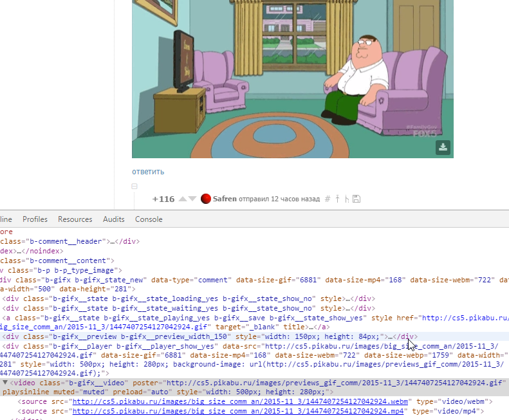The width and height of the screenshot is (509, 420).
Task: Click the type="video/mp4" attribute
Action: pos(445,411)
